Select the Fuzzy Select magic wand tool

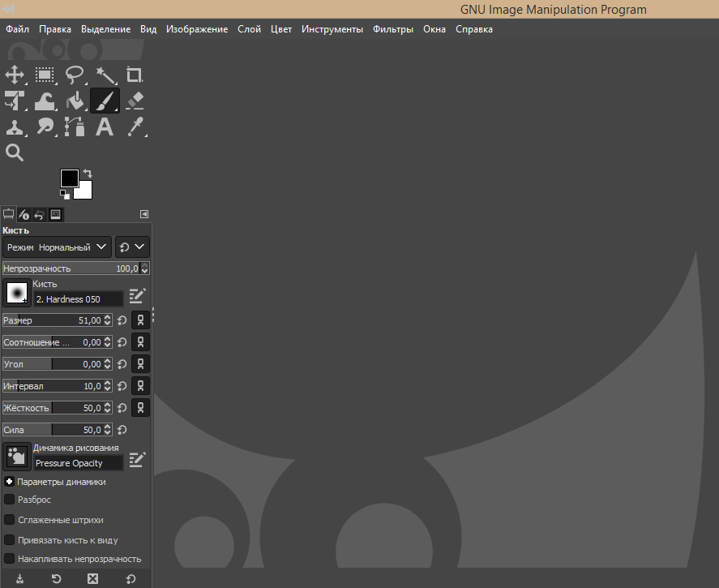click(105, 75)
